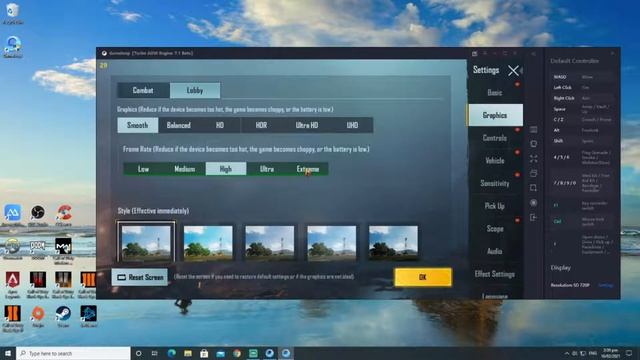This screenshot has height=360, width=640.
Task: Open Microsoft Store from the taskbar
Action: coord(204,353)
